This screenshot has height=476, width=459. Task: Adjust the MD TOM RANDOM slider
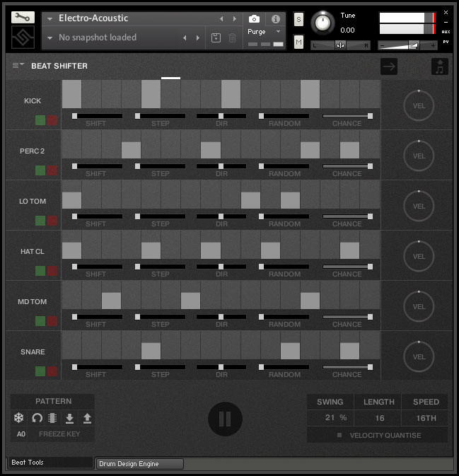[284, 317]
